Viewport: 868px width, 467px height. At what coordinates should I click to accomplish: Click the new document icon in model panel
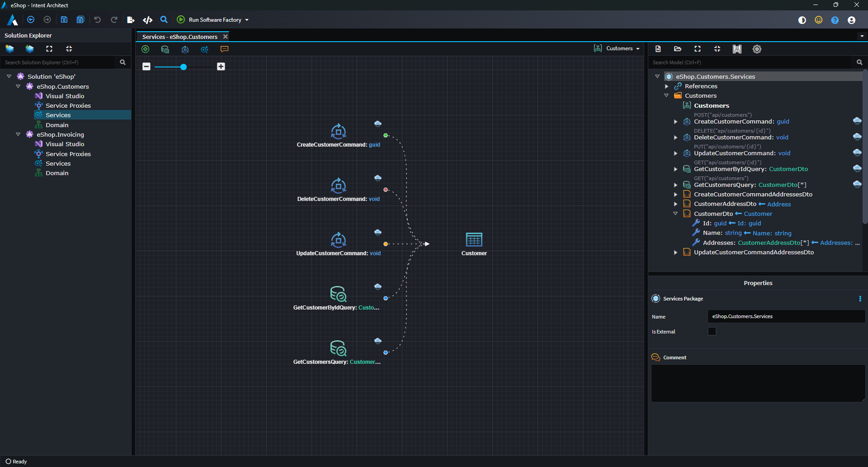tap(658, 49)
